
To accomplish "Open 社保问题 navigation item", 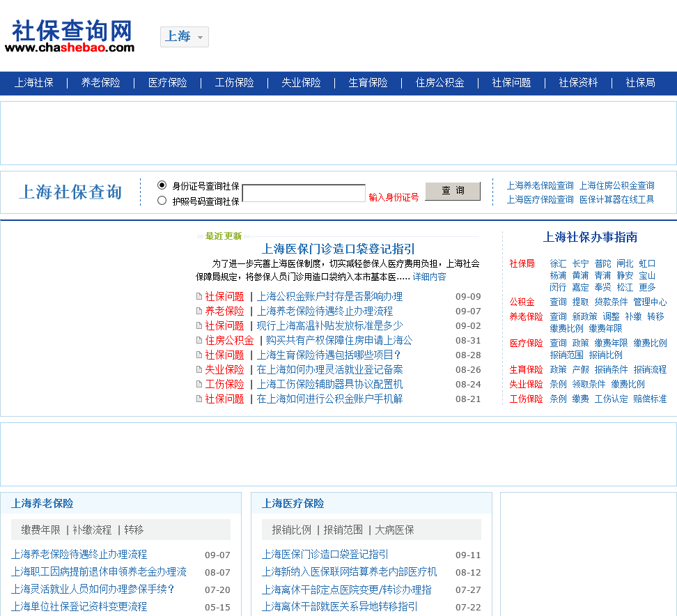I will click(511, 83).
